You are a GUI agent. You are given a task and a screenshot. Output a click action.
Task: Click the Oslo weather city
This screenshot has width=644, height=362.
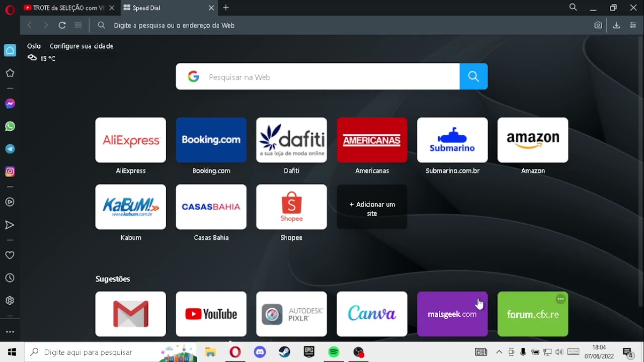click(34, 46)
